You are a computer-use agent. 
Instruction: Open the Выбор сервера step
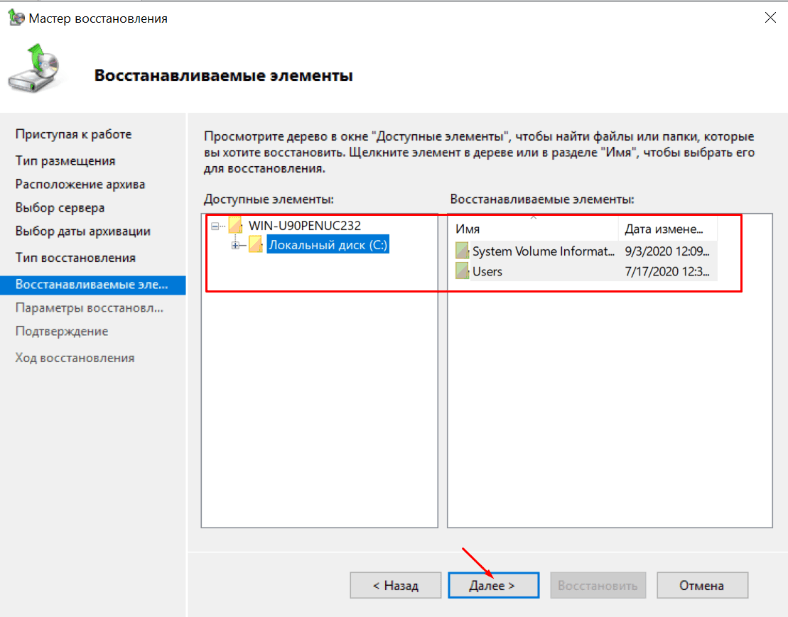60,208
